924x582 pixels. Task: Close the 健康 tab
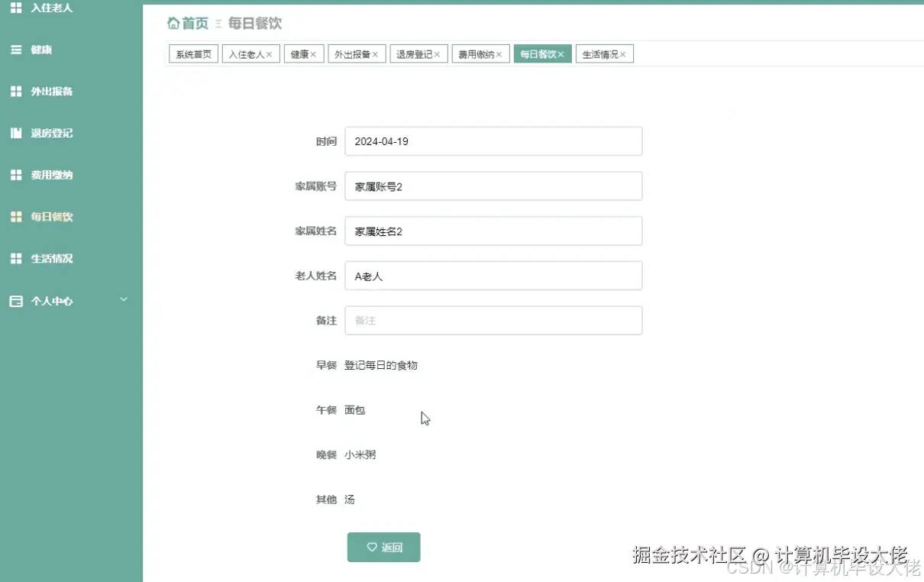[x=313, y=55]
